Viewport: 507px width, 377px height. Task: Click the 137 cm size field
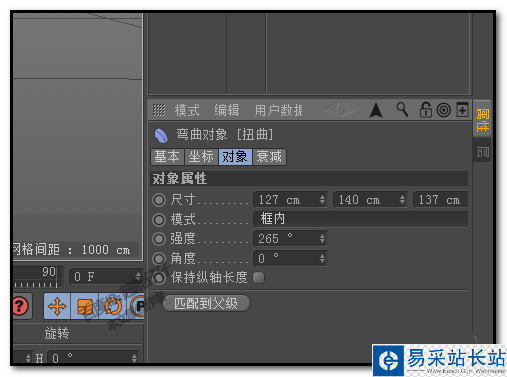pos(440,200)
